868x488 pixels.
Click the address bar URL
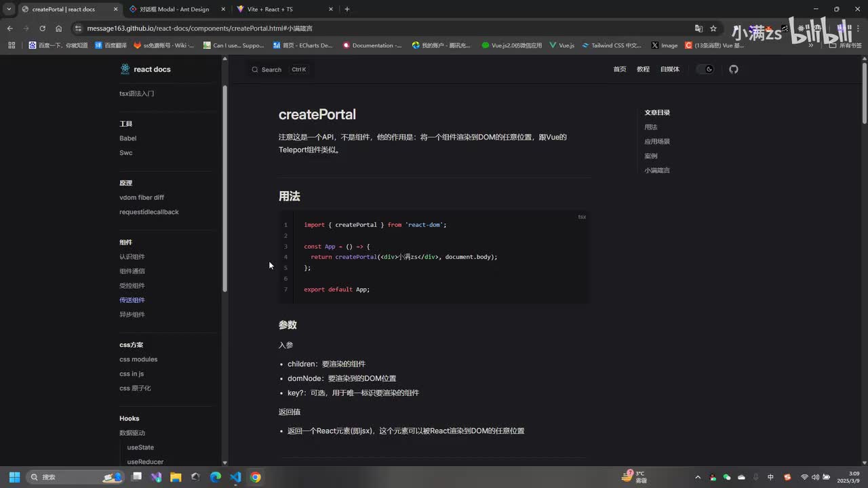pyautogui.click(x=199, y=28)
